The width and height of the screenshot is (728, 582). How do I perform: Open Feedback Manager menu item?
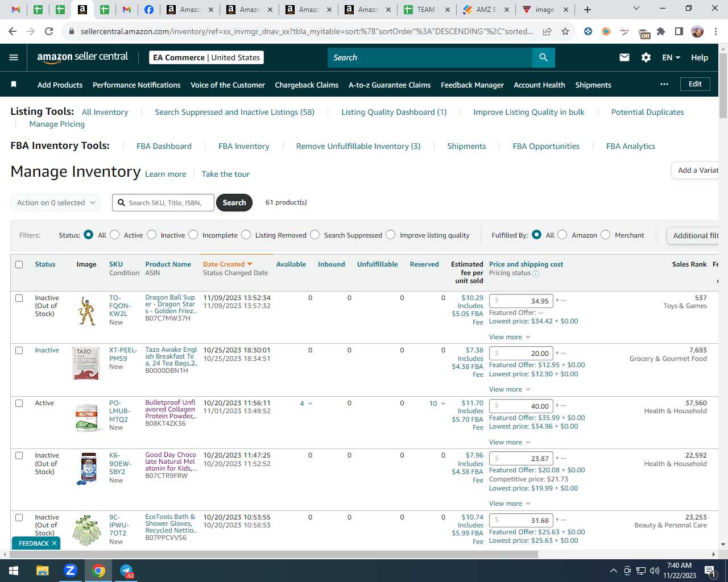tap(472, 85)
